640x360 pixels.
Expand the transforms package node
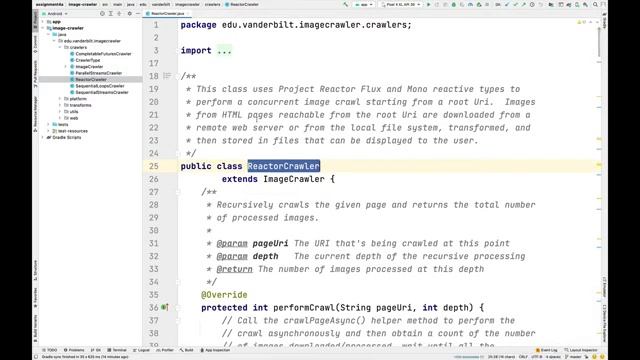(x=60, y=105)
